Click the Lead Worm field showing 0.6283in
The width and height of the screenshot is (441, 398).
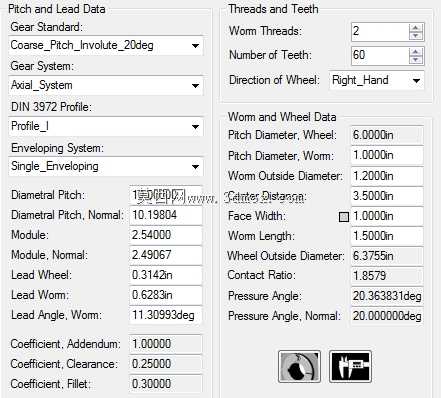click(x=166, y=295)
